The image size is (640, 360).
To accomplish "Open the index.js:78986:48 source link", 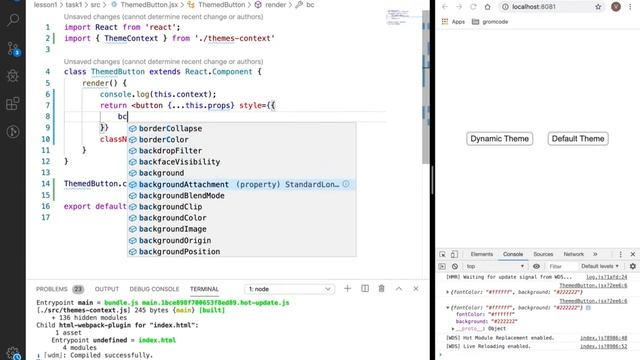I will click(x=604, y=338).
